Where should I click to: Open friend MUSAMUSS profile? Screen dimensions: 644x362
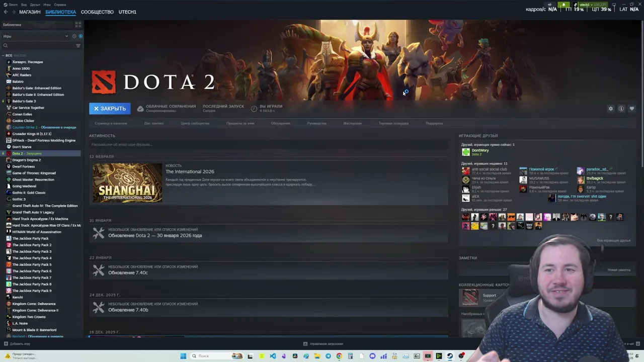coord(539,178)
